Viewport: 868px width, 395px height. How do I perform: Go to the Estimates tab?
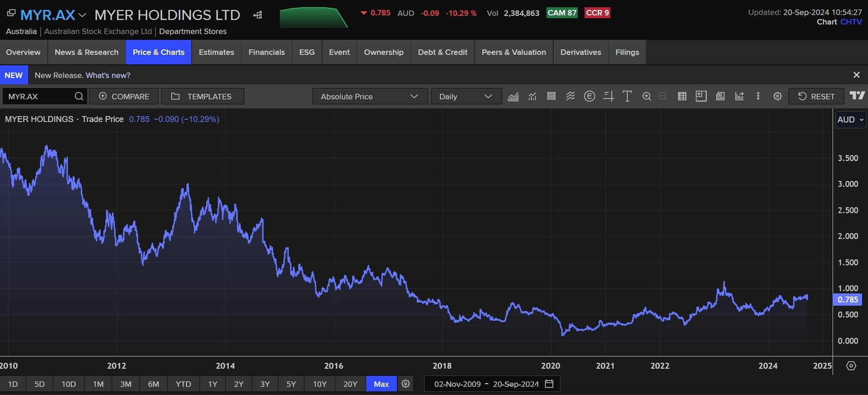[216, 52]
